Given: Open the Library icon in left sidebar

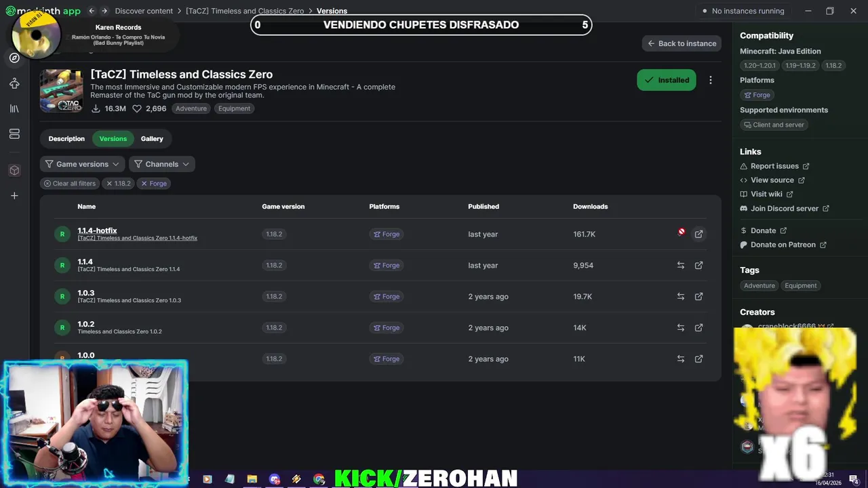Looking at the screenshot, I should [14, 108].
